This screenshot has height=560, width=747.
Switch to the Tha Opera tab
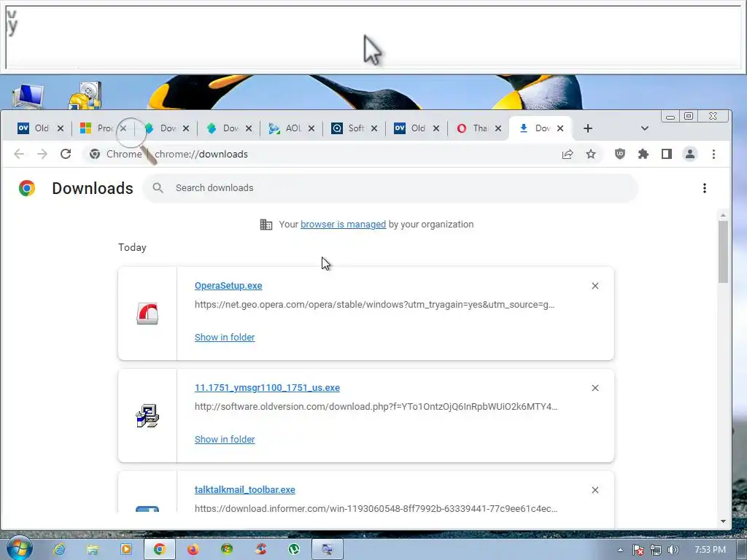coord(473,128)
